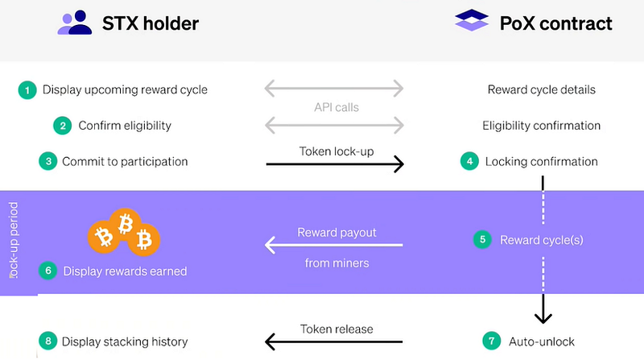Click the vertical lock-up period label
The image size is (644, 360).
tap(14, 241)
